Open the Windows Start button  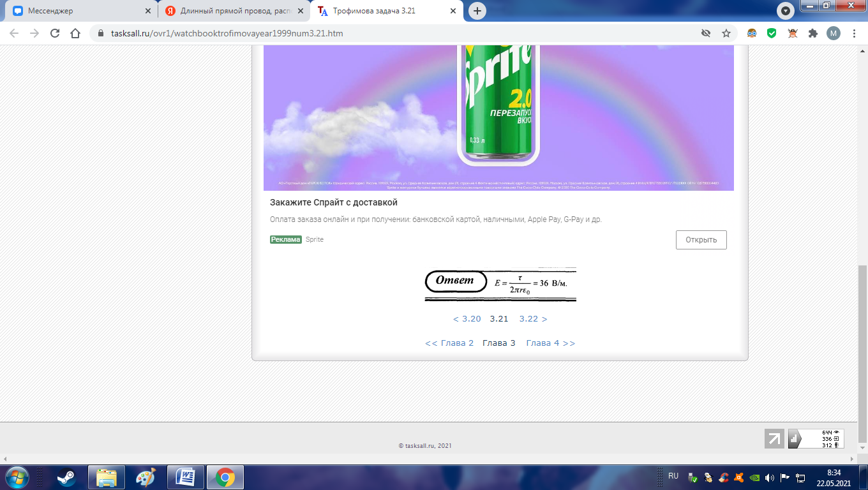[x=17, y=477]
